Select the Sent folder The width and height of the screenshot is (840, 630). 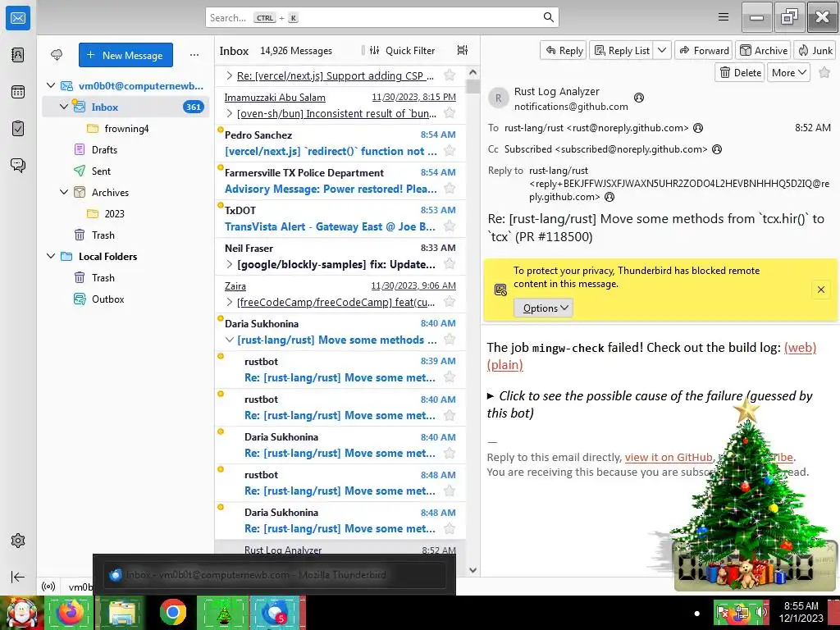point(101,171)
